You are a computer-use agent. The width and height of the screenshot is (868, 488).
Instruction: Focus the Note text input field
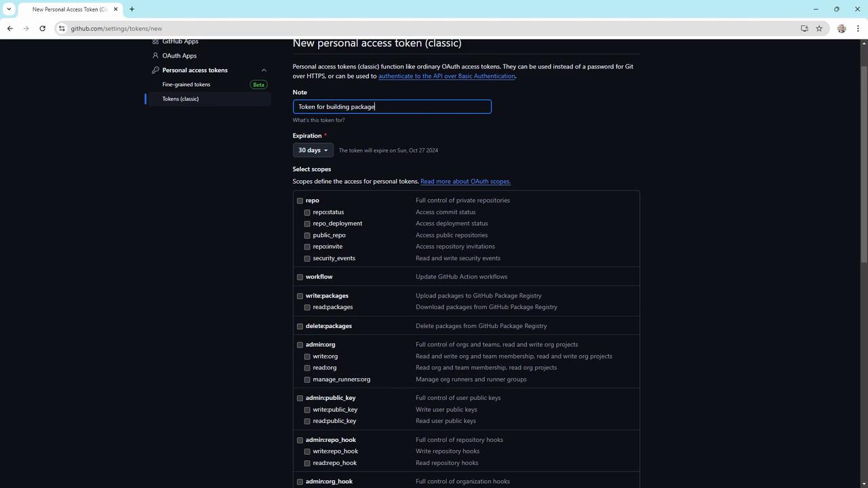(x=392, y=106)
